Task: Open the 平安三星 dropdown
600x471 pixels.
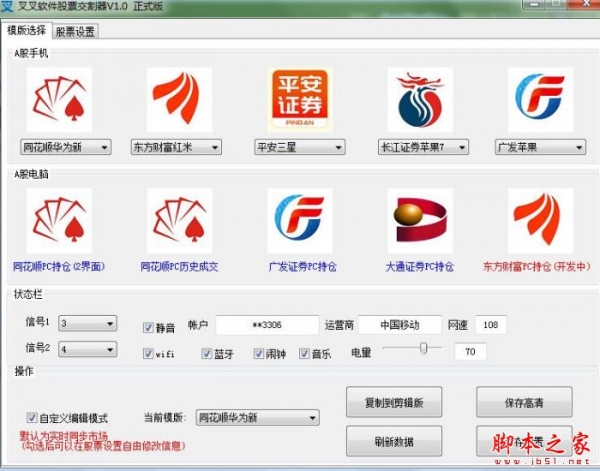Action: pos(300,147)
